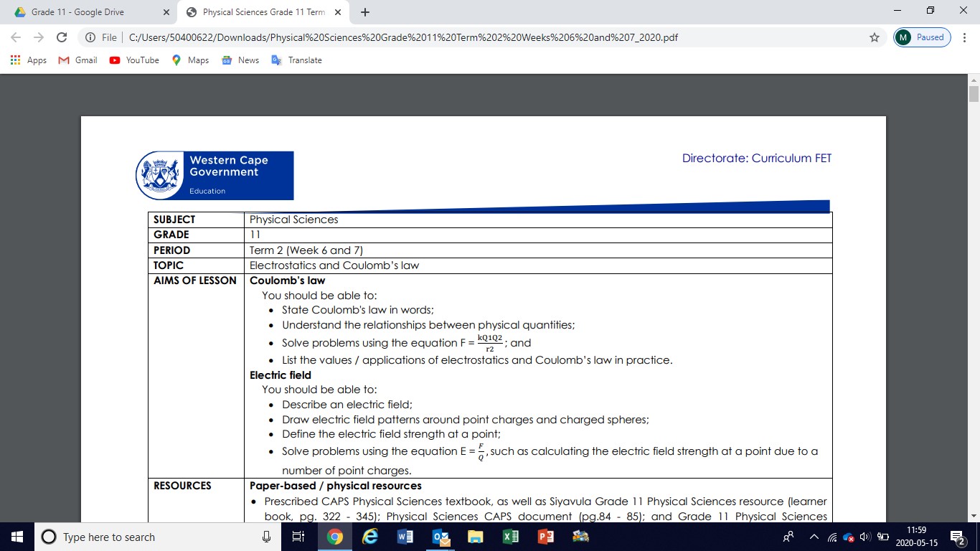Viewport: 980px width, 551px height.
Task: Open the Apps bookmark shortcut
Action: tap(29, 60)
